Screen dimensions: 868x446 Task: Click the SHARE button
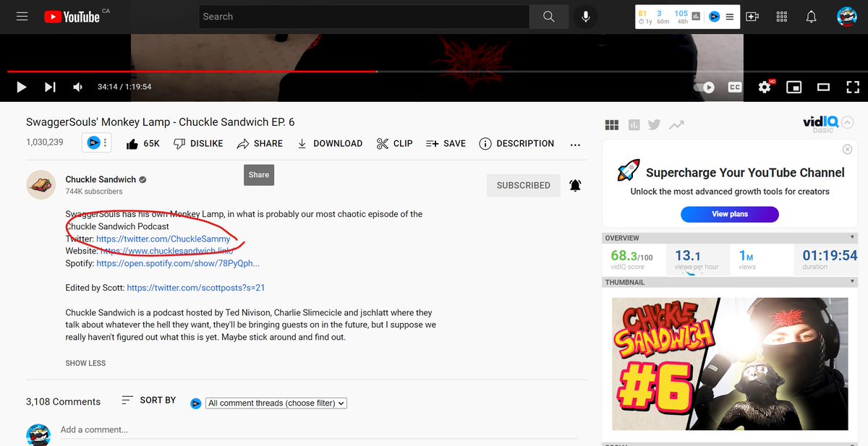tap(260, 144)
